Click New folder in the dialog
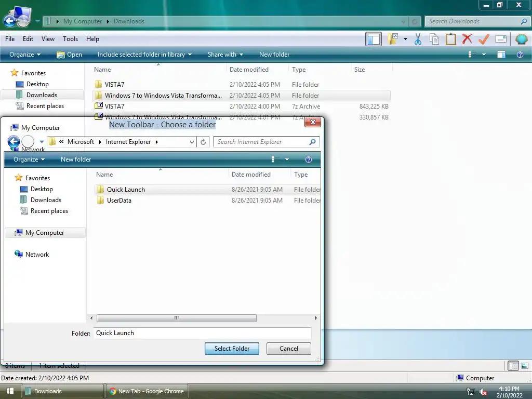 pyautogui.click(x=76, y=159)
